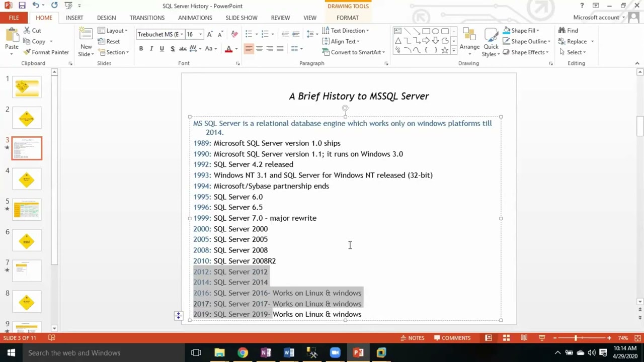Open the FILE tab

click(14, 18)
